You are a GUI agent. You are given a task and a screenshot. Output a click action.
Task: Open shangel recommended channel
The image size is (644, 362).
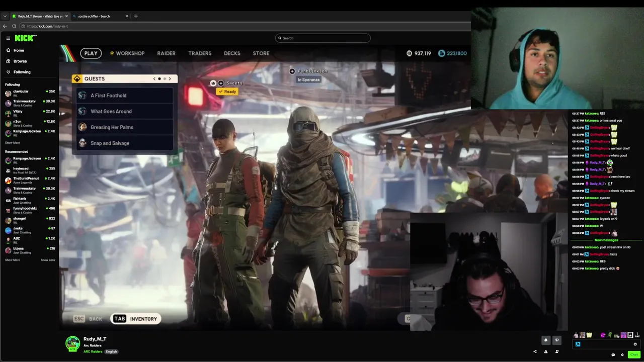coord(30,220)
